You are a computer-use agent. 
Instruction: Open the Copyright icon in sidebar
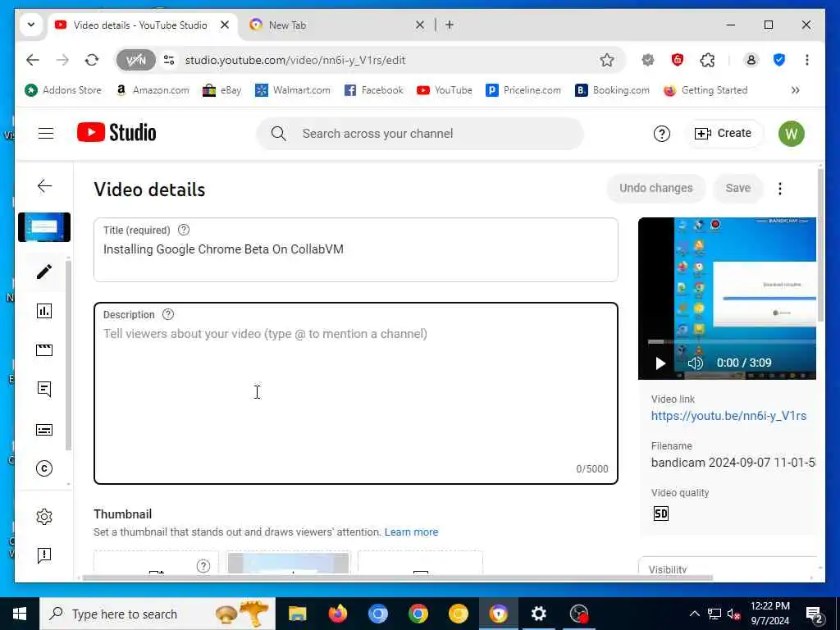point(44,468)
